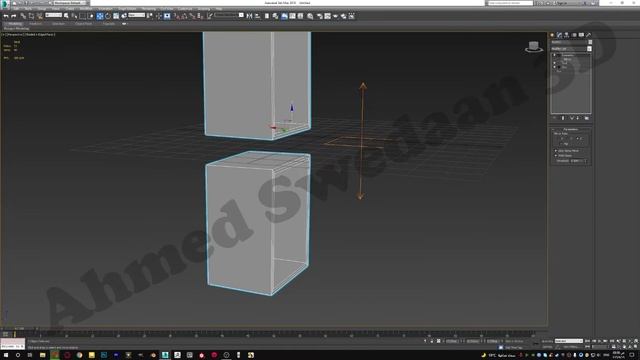Toggle the Percent Snap button
640x360 pixels.
[192, 16]
